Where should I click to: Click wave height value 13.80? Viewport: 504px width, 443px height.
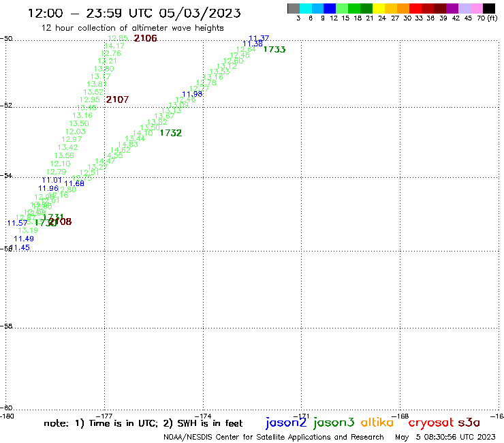click(x=104, y=69)
